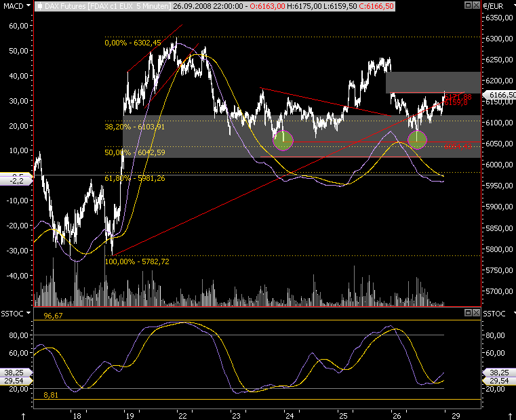Close the main DAX Futures chart panel
This screenshot has height=420, width=516.
point(476,5)
